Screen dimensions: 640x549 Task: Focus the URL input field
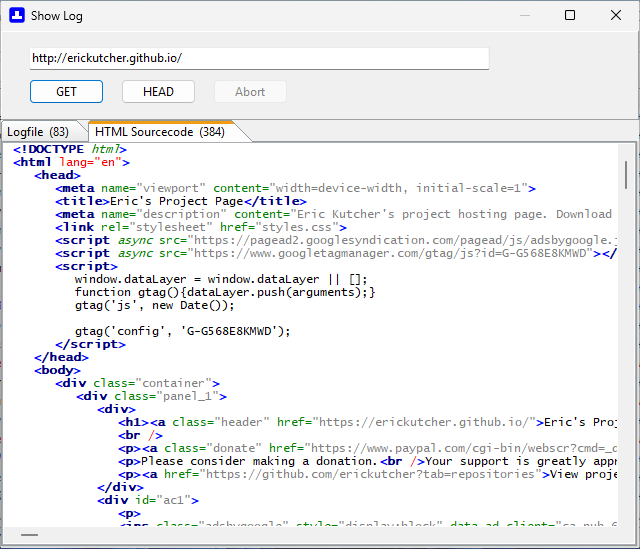pyautogui.click(x=259, y=58)
